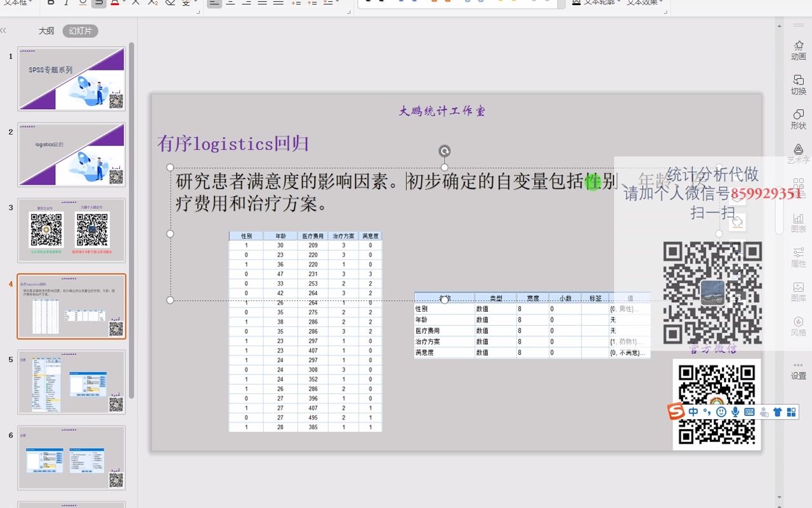Open 文本框 text box dropdown
812x508 pixels.
[x=17, y=3]
